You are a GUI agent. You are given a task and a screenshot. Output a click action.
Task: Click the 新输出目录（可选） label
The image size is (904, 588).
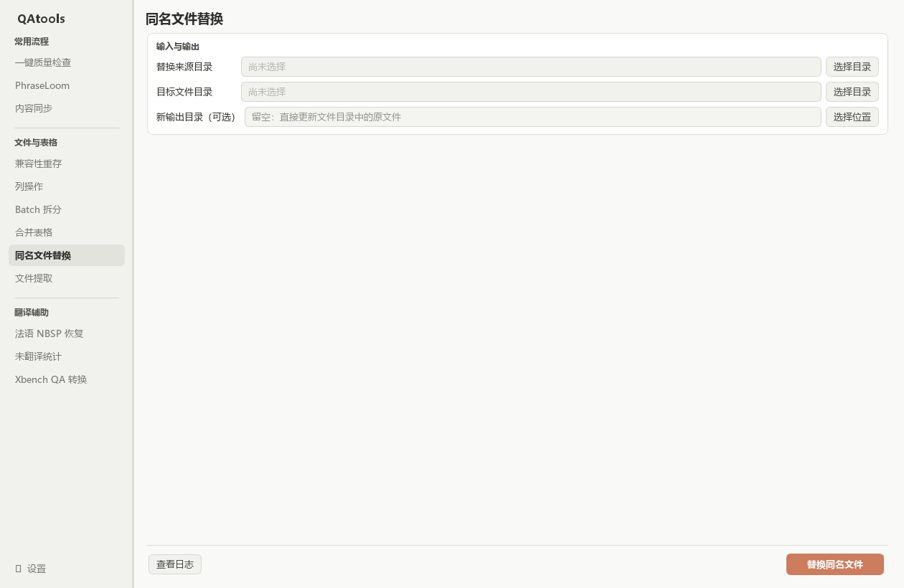[198, 117]
